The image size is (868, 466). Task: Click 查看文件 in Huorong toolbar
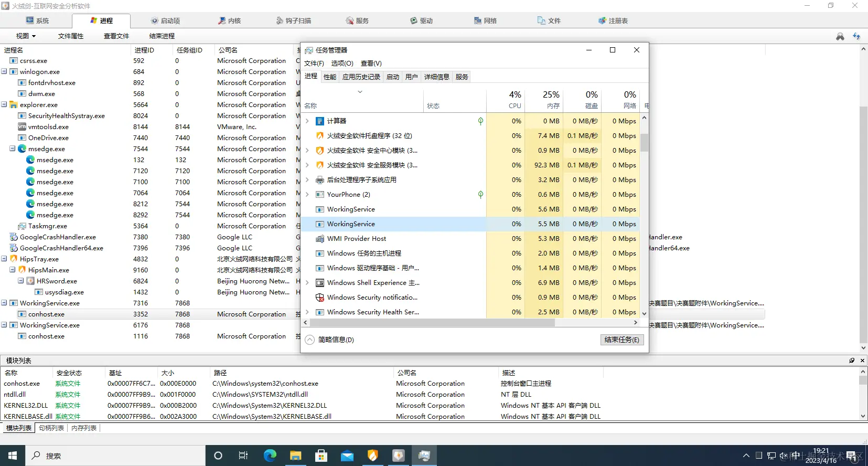[x=116, y=36]
